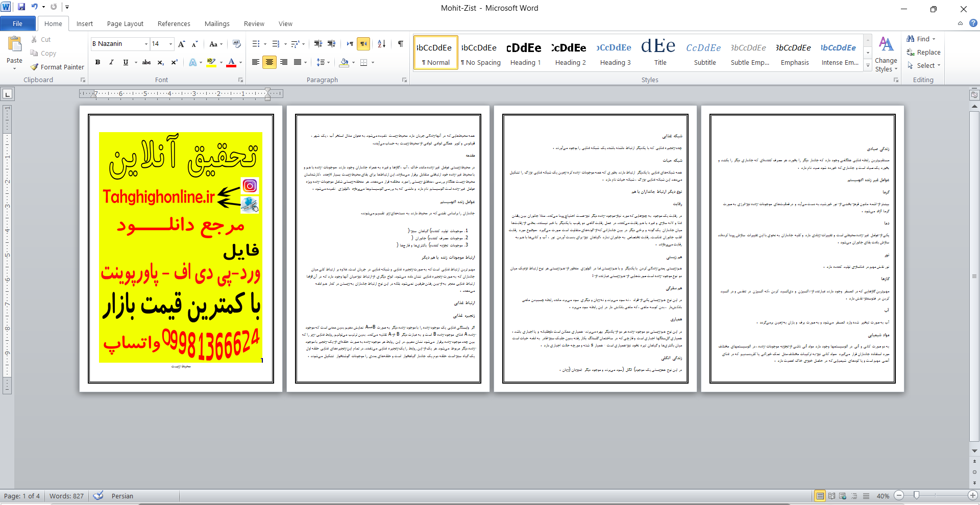
Task: Open the font name dropdown showing B Nazanin
Action: coord(146,44)
